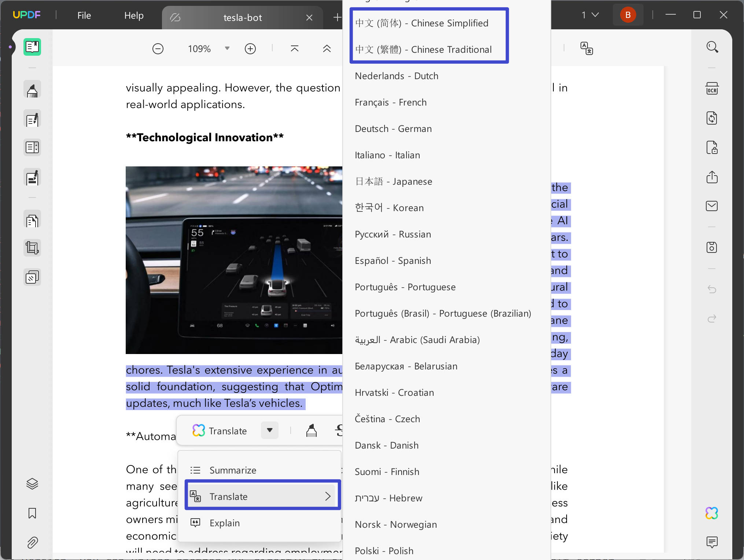Click the translate icon in top toolbar
The width and height of the screenshot is (744, 560).
(587, 48)
